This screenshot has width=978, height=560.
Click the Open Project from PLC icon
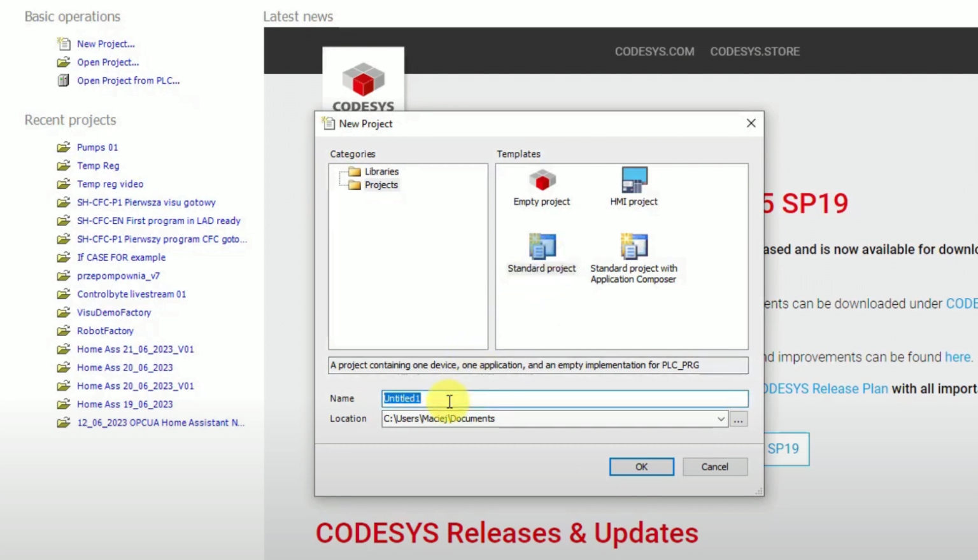pos(64,81)
